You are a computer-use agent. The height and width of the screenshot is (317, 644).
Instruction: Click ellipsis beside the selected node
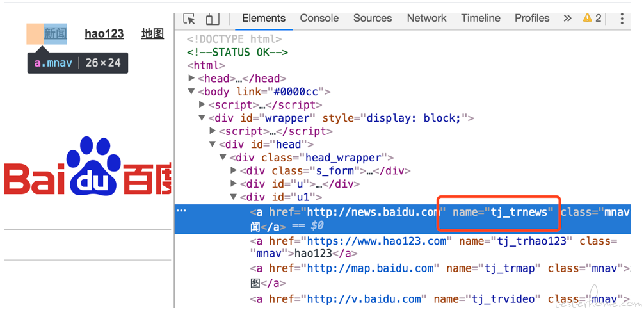click(x=181, y=211)
